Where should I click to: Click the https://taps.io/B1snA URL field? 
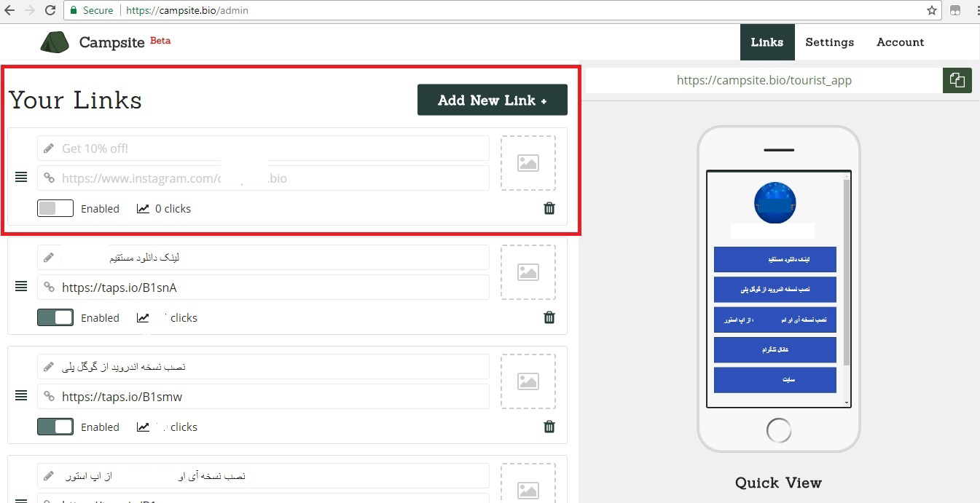coord(263,288)
